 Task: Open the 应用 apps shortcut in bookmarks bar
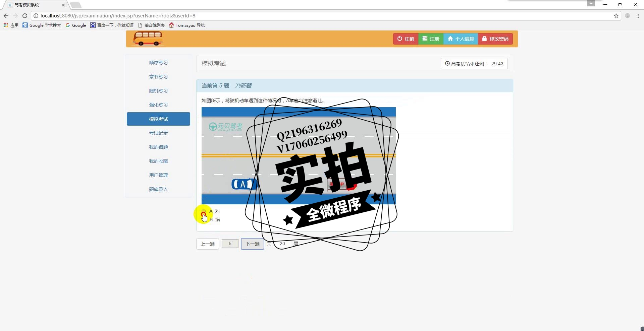coord(11,25)
